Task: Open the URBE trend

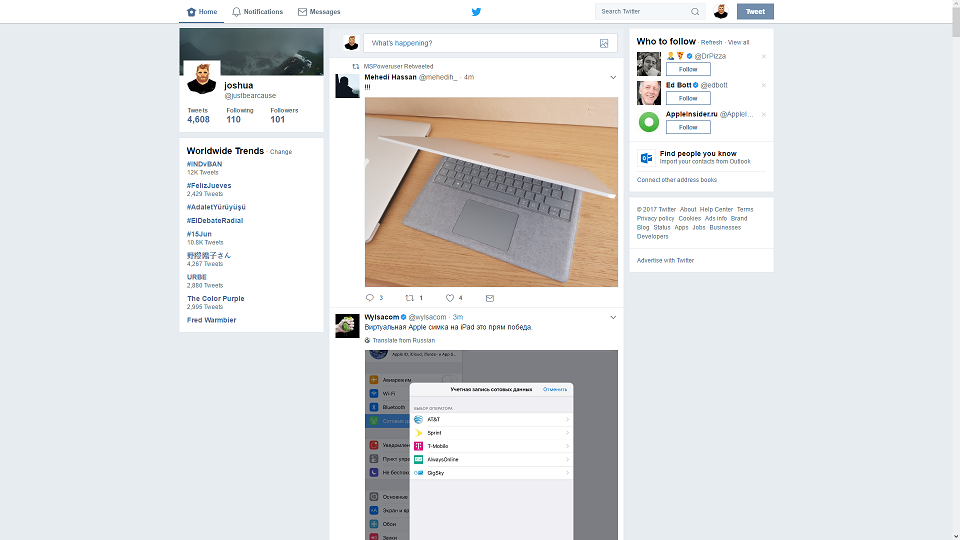Action: coord(197,277)
